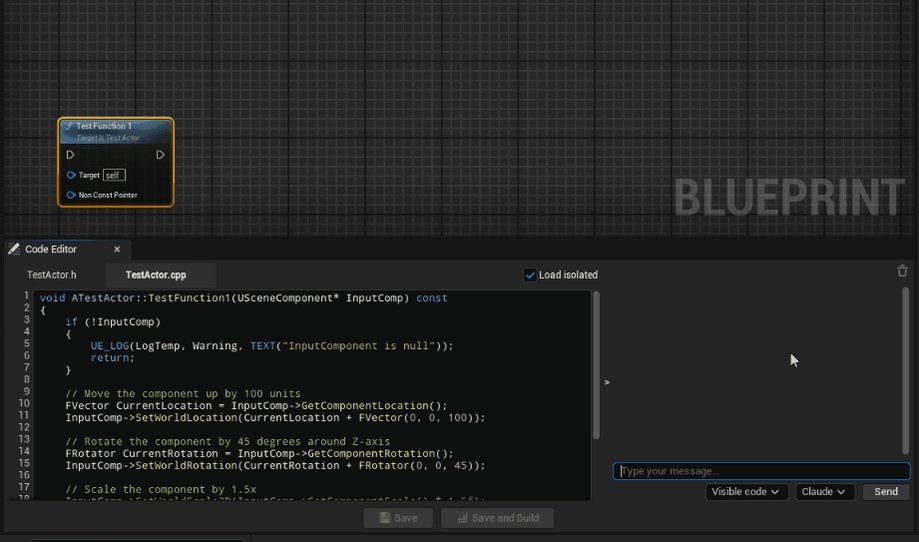The height and width of the screenshot is (542, 919).
Task: Click the Test Function 1 node title
Action: [104, 126]
